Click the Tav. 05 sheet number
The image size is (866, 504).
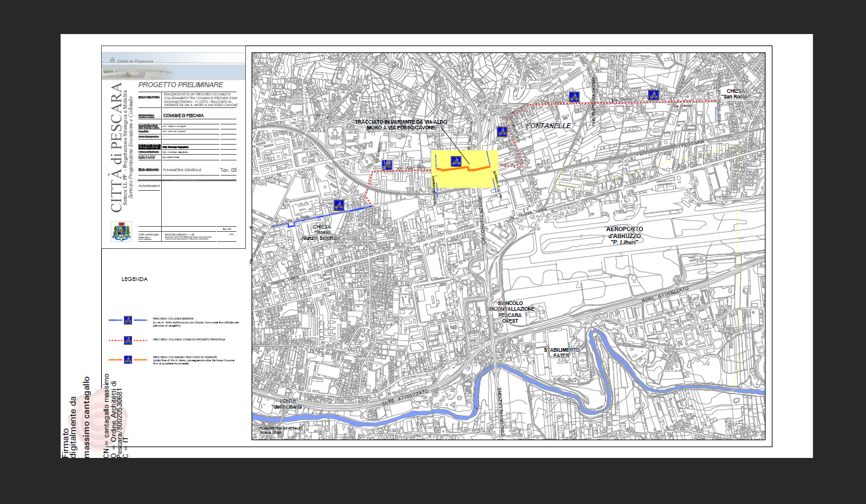coord(229,171)
